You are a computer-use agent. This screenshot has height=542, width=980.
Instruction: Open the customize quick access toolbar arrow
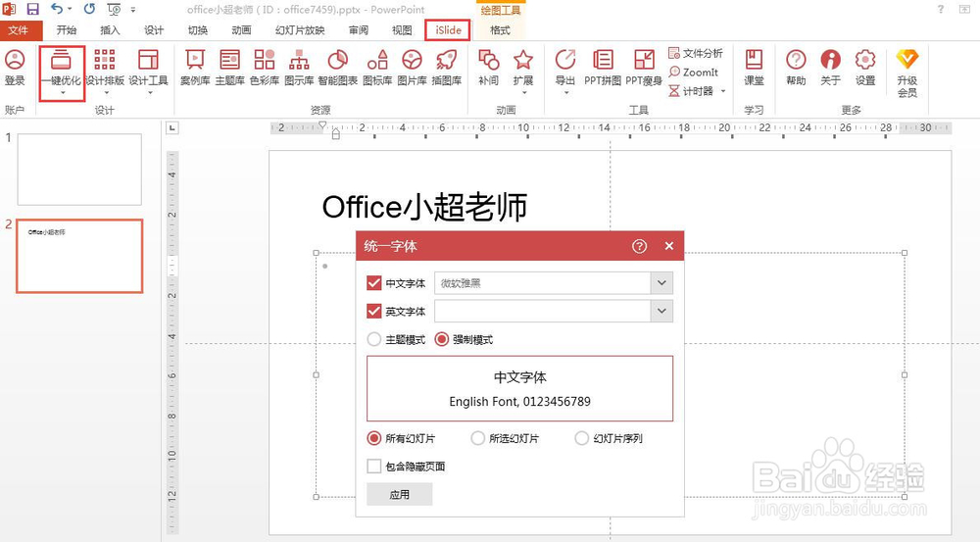tap(133, 10)
